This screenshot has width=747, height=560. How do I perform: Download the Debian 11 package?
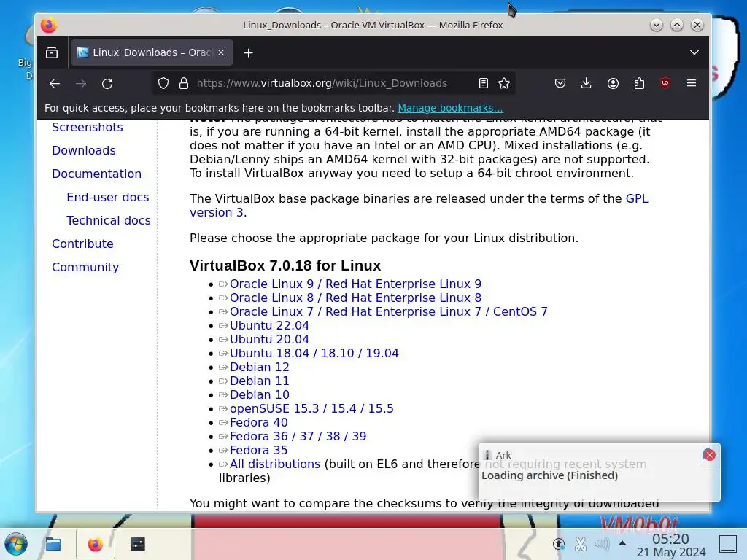(x=259, y=381)
